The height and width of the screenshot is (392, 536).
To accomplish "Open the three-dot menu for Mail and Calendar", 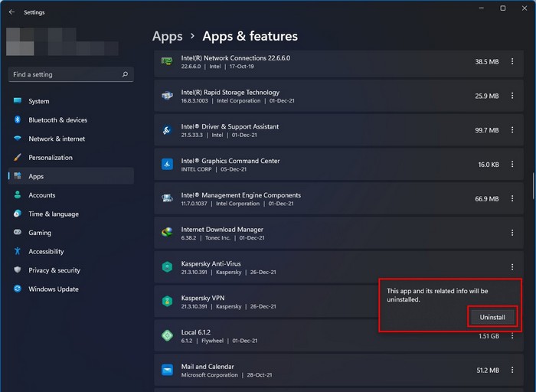I will coord(512,371).
